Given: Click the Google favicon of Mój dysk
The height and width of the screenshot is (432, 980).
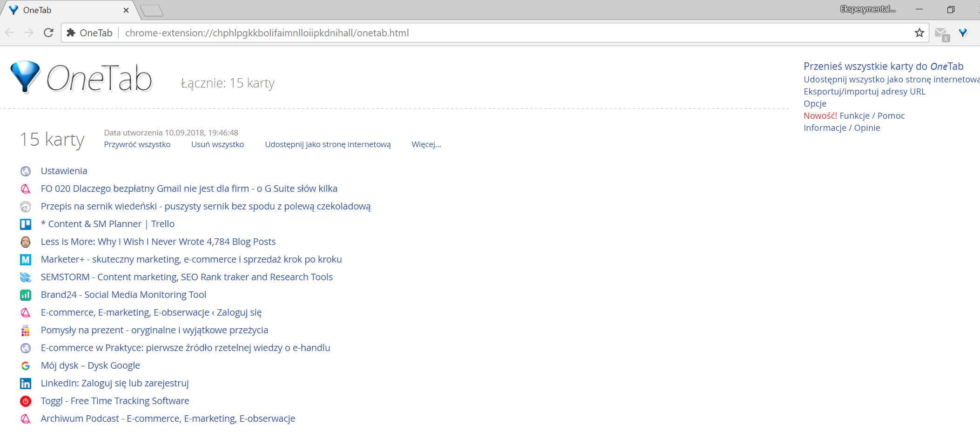Looking at the screenshot, I should point(26,366).
